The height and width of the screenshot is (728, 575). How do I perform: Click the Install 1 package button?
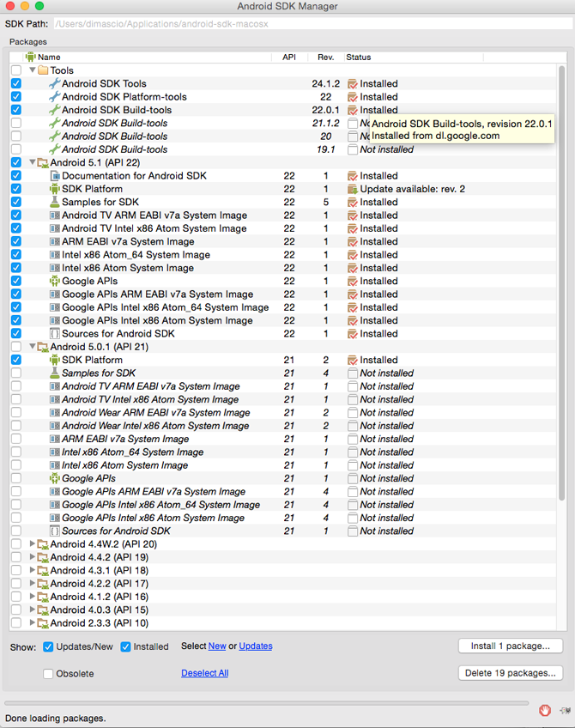(x=511, y=646)
